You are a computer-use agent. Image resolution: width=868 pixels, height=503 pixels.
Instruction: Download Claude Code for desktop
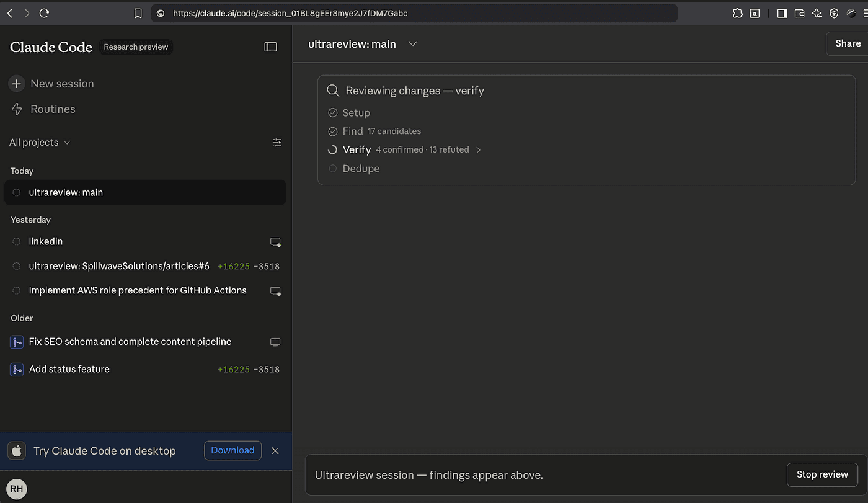pos(232,450)
